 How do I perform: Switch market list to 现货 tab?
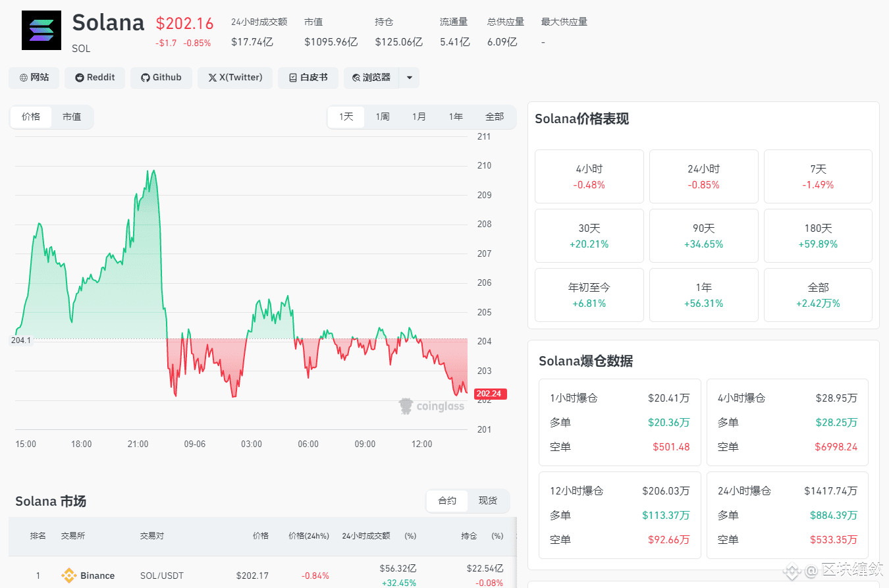pyautogui.click(x=488, y=501)
